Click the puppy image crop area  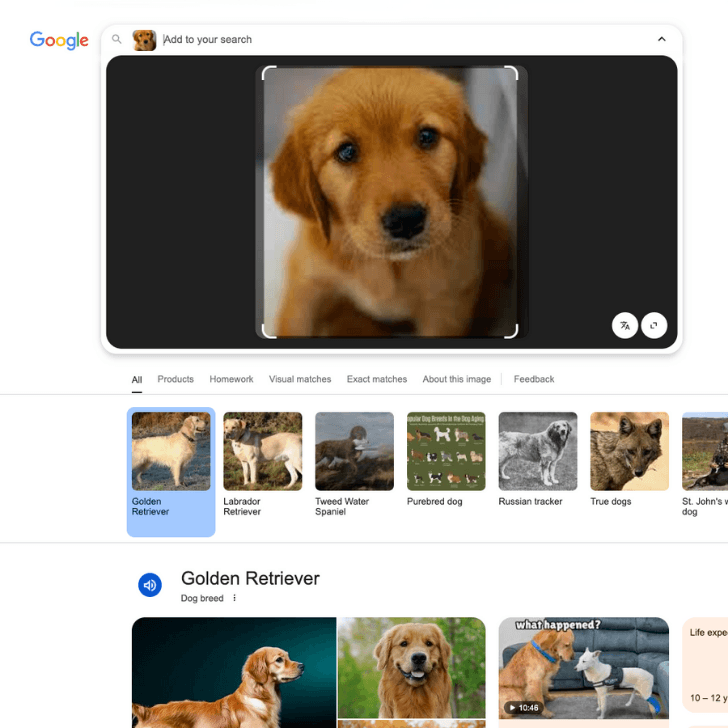coord(390,202)
